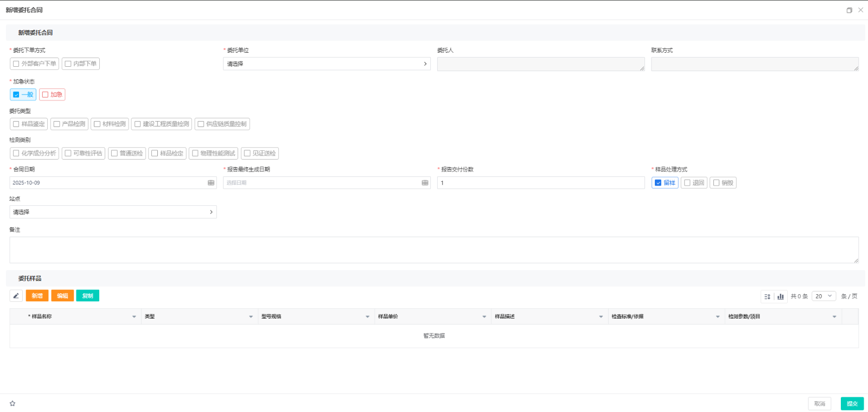
Task: Uncheck the 一般 urgency status
Action: pyautogui.click(x=23, y=94)
